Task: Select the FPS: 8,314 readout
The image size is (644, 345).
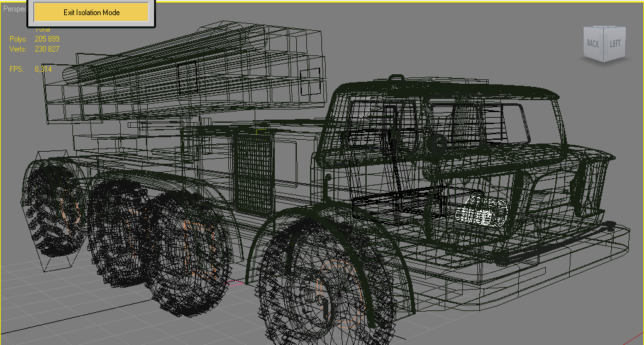Action: coord(31,69)
